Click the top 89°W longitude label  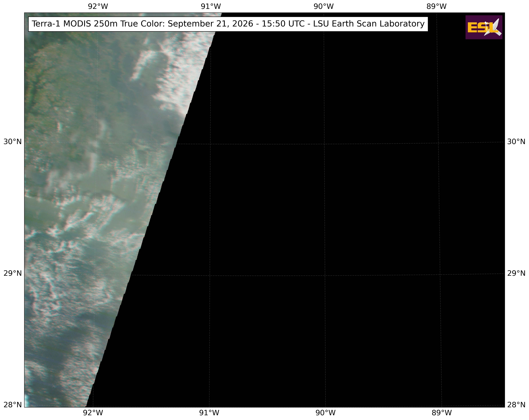click(x=437, y=7)
